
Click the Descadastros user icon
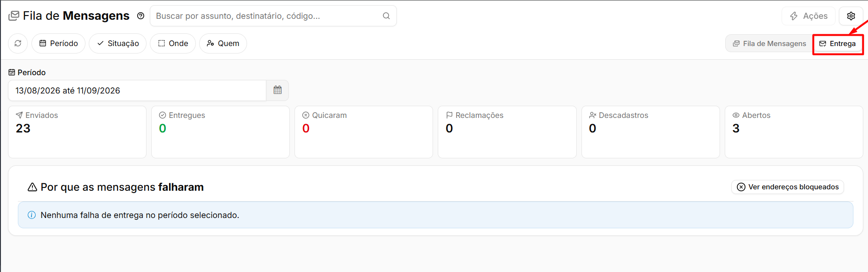[593, 115]
